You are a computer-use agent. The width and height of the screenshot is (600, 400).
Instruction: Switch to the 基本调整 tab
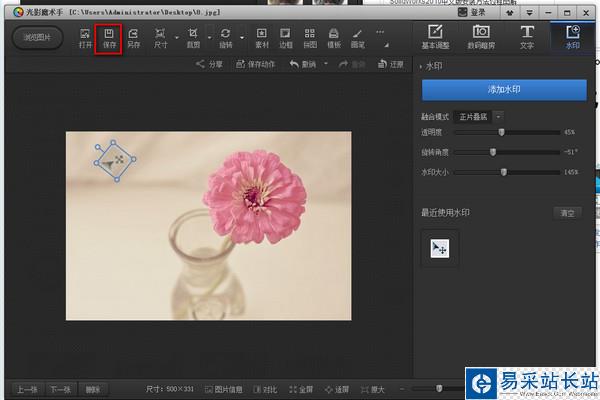(x=435, y=38)
